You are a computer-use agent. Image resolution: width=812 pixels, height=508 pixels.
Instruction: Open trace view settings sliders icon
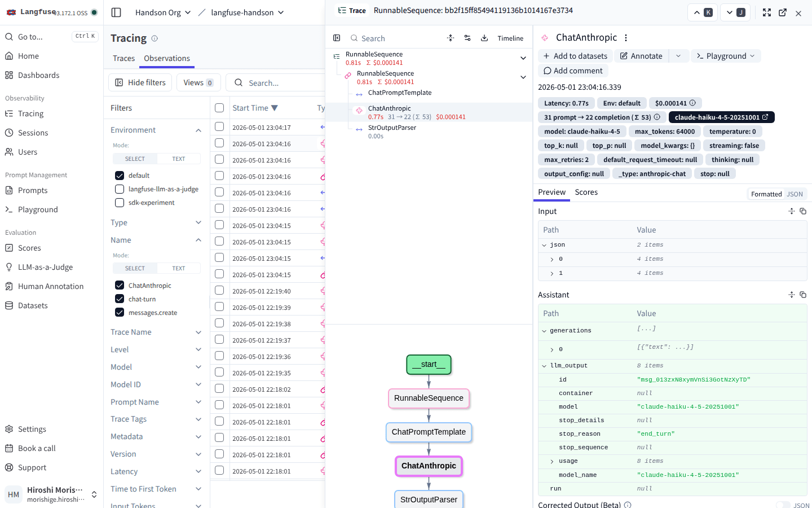click(467, 38)
